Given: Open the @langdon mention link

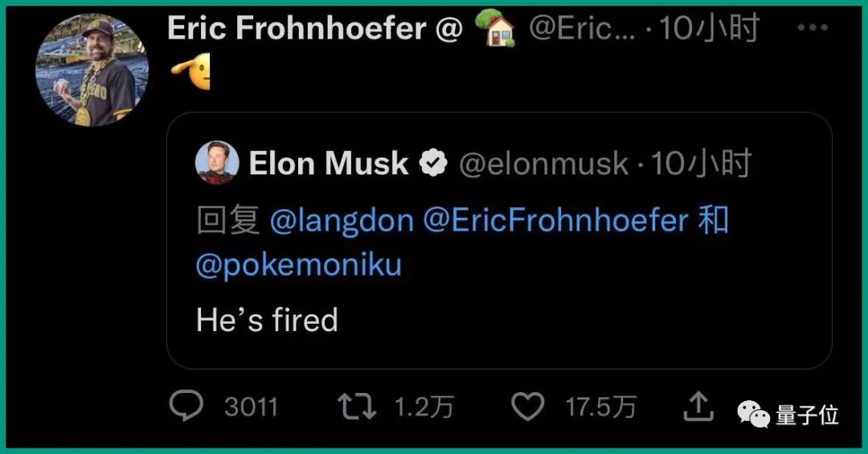Looking at the screenshot, I should coord(342,220).
